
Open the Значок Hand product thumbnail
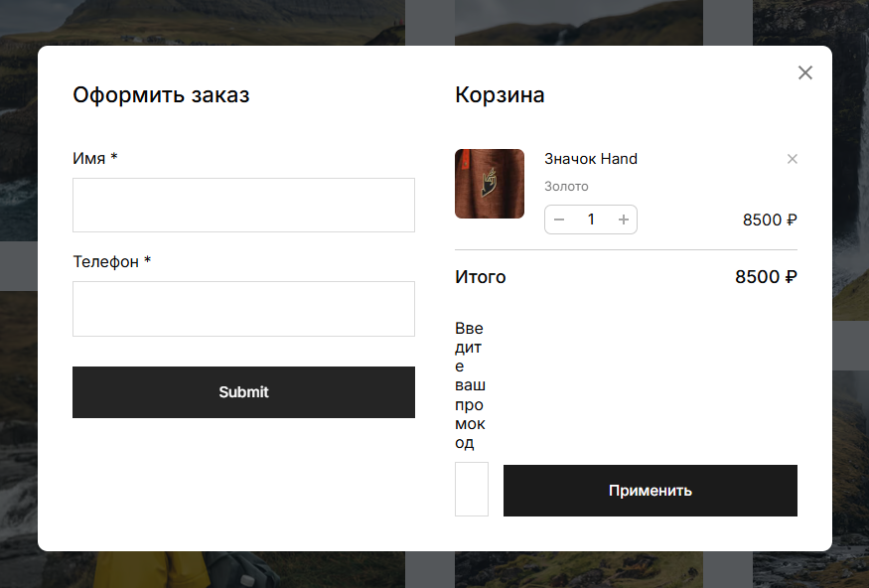(490, 184)
